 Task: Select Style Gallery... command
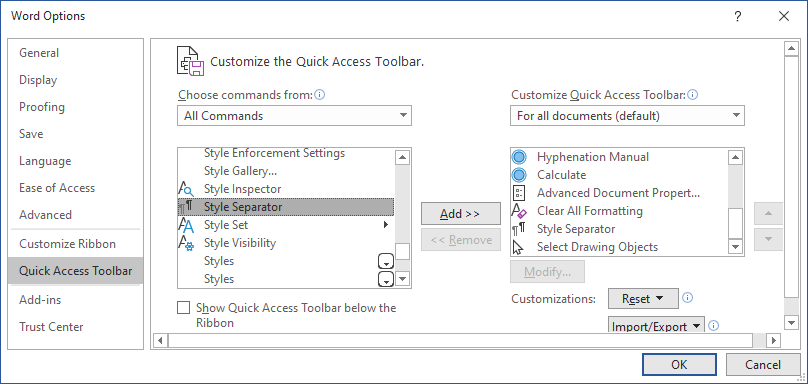click(x=286, y=171)
